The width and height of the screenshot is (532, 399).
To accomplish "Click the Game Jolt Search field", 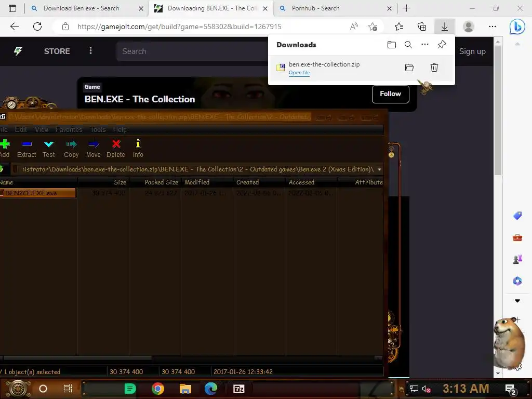I will click(x=193, y=51).
